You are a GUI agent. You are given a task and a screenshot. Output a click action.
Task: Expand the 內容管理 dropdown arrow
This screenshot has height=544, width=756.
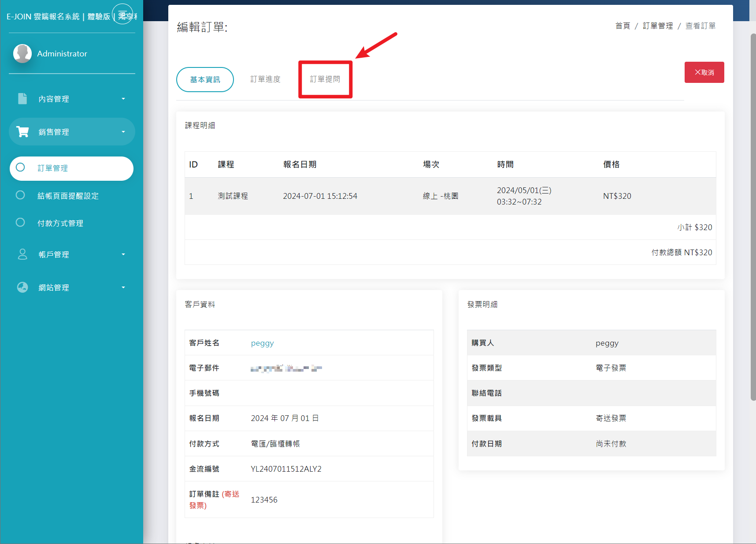click(123, 99)
